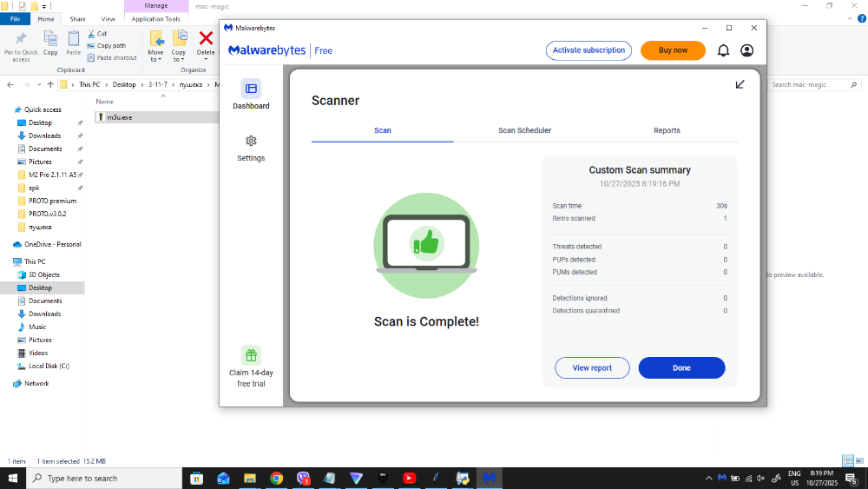Switch to the Reports tab
Screen dimensions: 868x489
click(x=667, y=130)
